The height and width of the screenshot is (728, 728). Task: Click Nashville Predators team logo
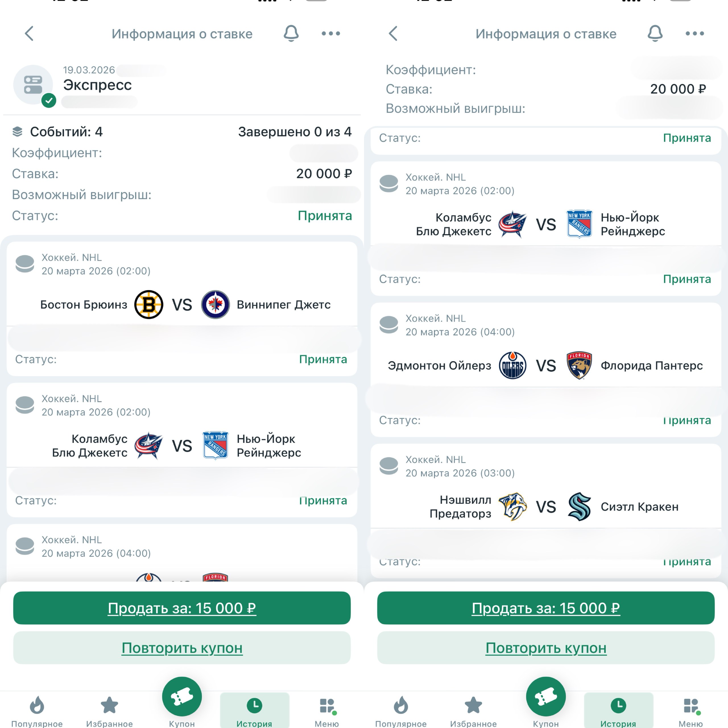coord(512,506)
